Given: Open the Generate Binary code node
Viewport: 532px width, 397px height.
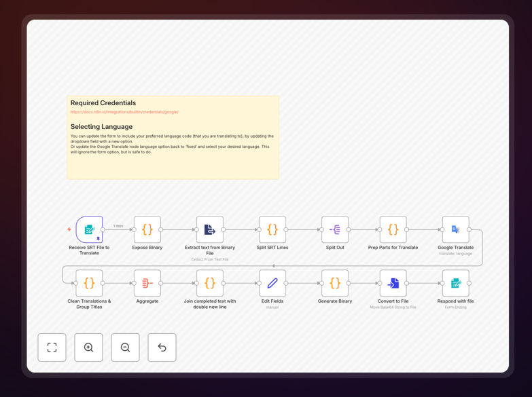Looking at the screenshot, I should 335,283.
